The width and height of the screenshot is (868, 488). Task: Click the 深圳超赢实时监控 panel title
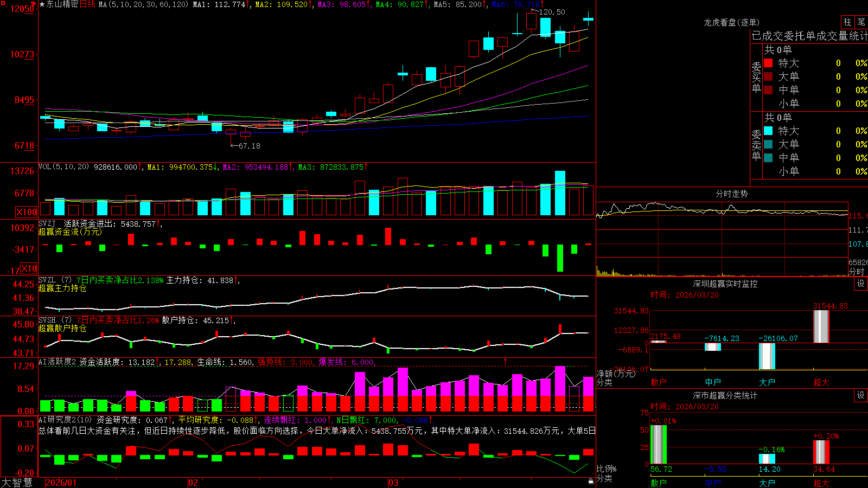tap(725, 284)
